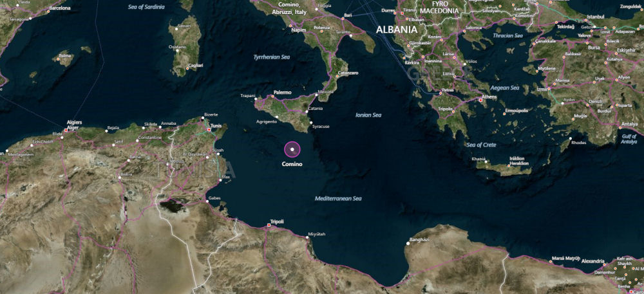The image size is (644, 294).
Task: Click the Tripoli capital marker
Action: pyautogui.click(x=269, y=225)
